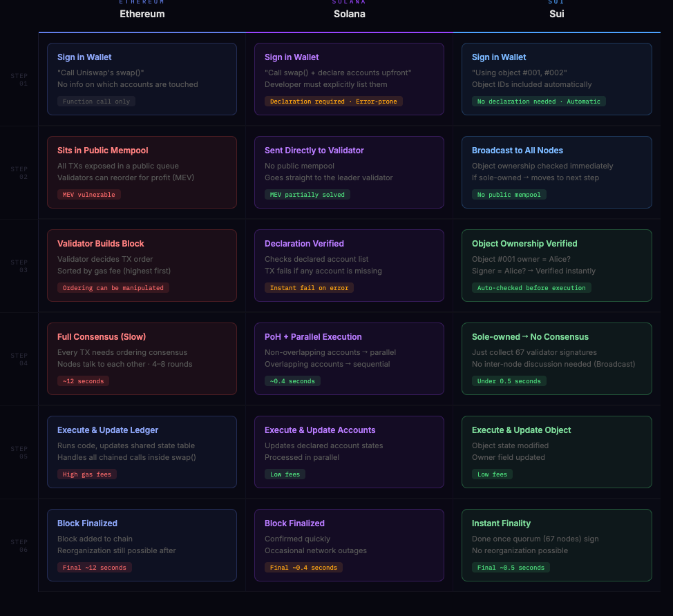Click text 'No info on which accounts are touched'
673x616 pixels.
point(127,84)
